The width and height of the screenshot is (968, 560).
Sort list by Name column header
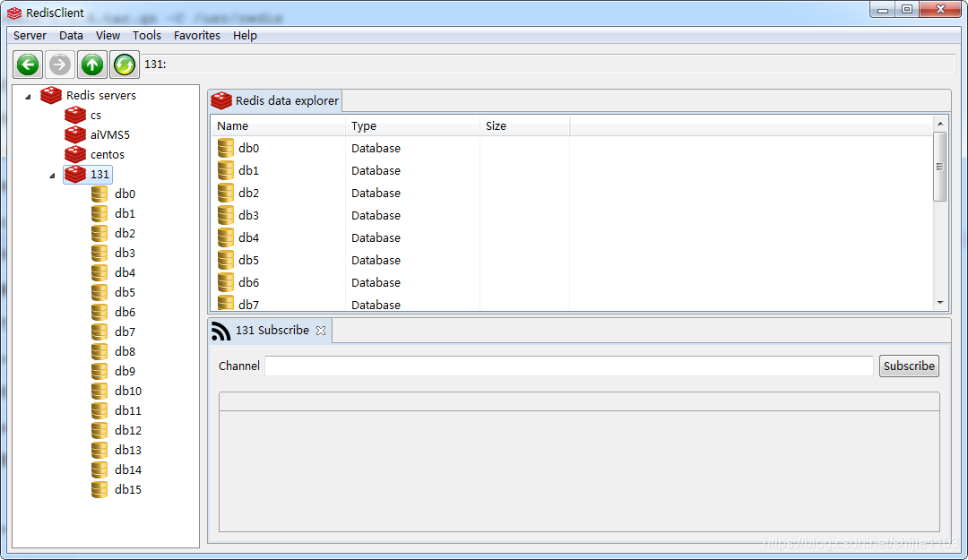pos(278,126)
